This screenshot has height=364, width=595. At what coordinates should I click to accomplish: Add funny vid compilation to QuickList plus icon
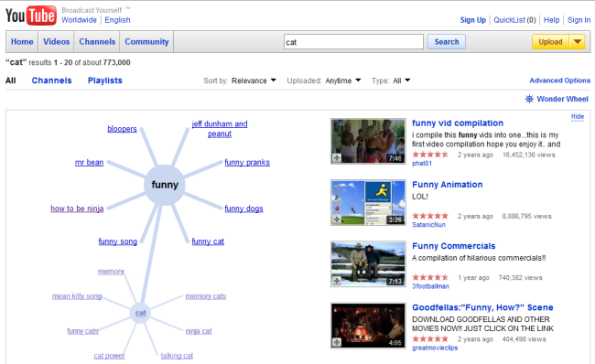pyautogui.click(x=337, y=157)
